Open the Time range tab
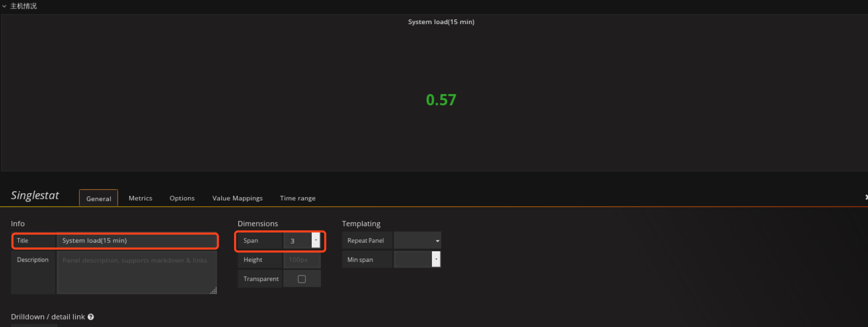The width and height of the screenshot is (868, 327). [297, 198]
